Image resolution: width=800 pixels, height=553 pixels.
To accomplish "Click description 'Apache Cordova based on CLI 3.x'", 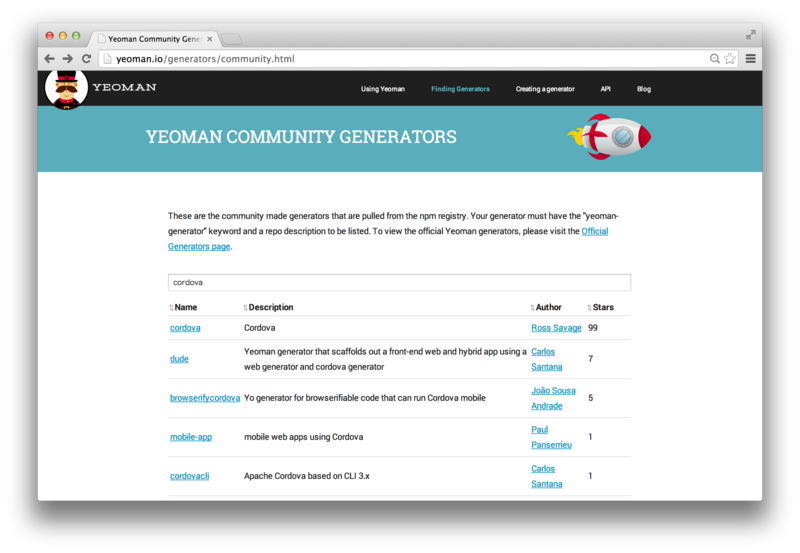I will [x=307, y=476].
